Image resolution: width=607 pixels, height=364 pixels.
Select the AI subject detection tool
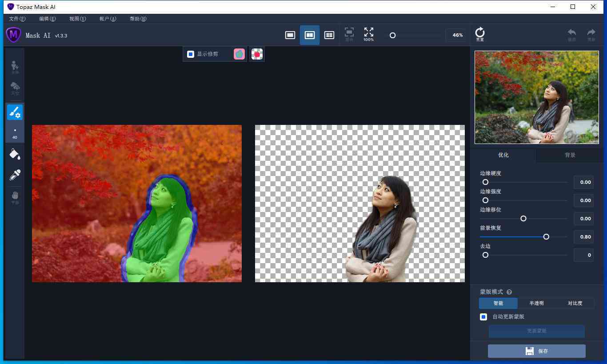pos(15,67)
